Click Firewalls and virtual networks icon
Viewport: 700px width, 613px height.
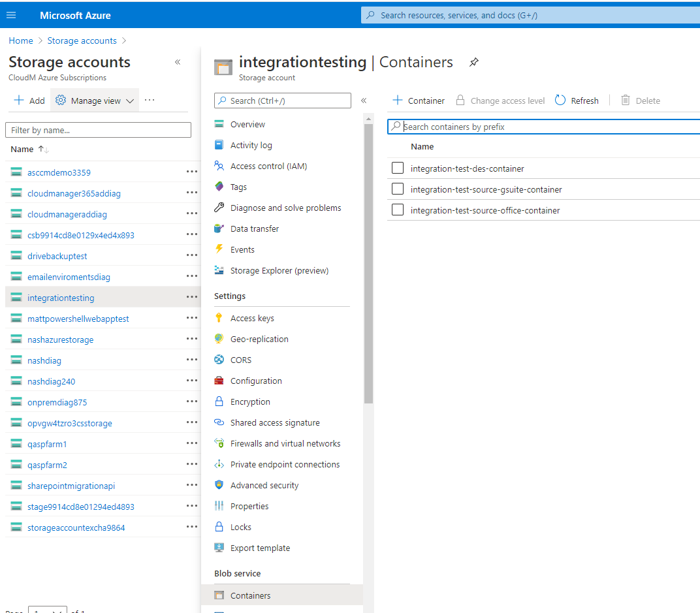(219, 443)
